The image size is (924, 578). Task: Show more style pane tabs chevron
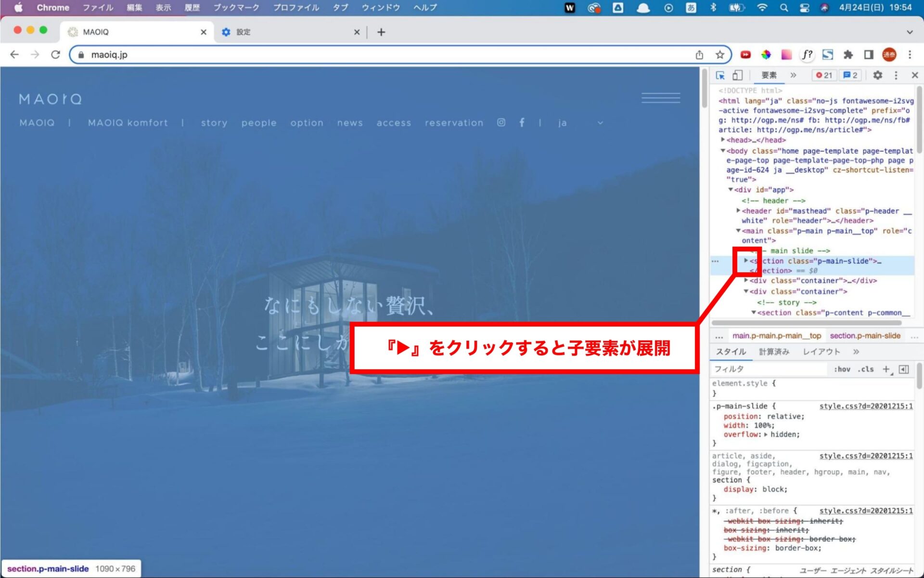coord(856,352)
